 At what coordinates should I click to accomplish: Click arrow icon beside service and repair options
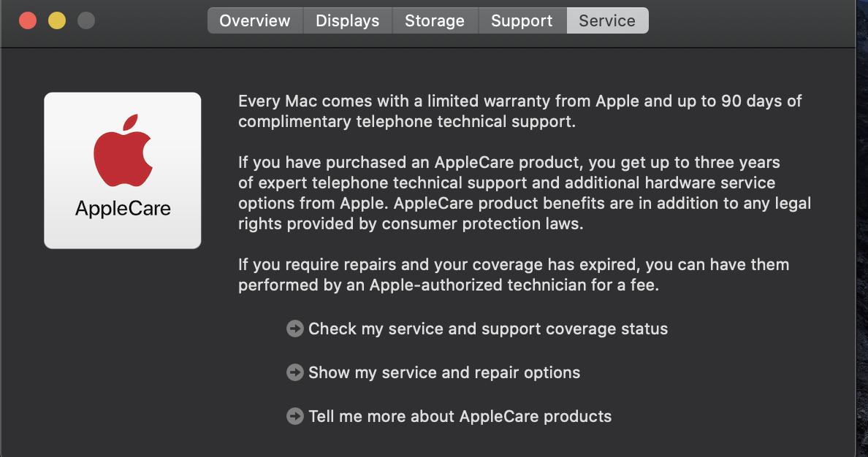coord(294,372)
